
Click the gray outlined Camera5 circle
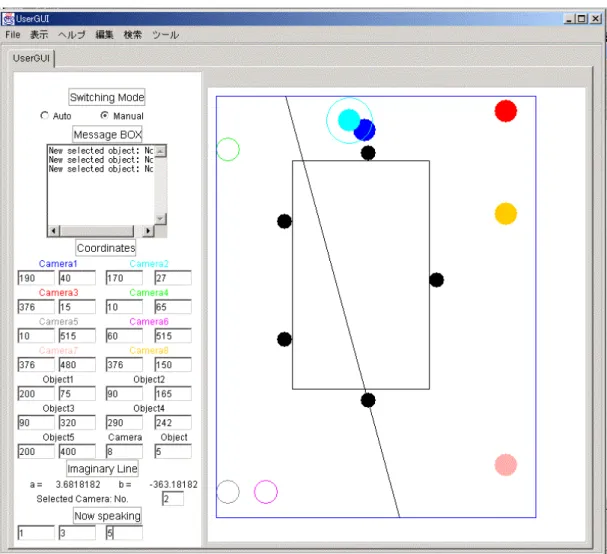pyautogui.click(x=228, y=492)
